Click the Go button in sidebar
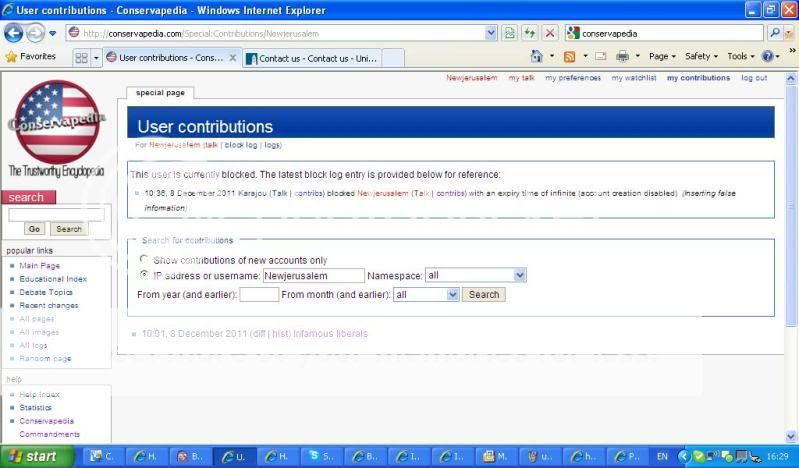Screen dimensions: 799x468 pyautogui.click(x=34, y=229)
